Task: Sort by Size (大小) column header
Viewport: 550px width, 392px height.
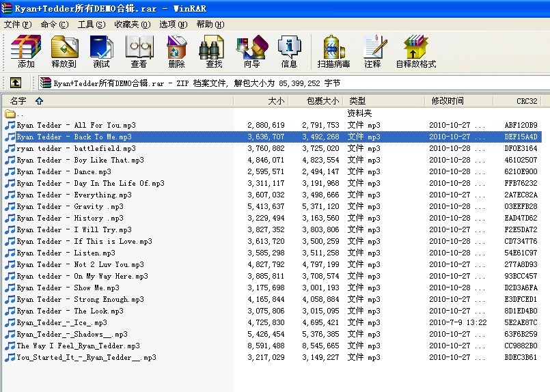Action: coord(260,101)
